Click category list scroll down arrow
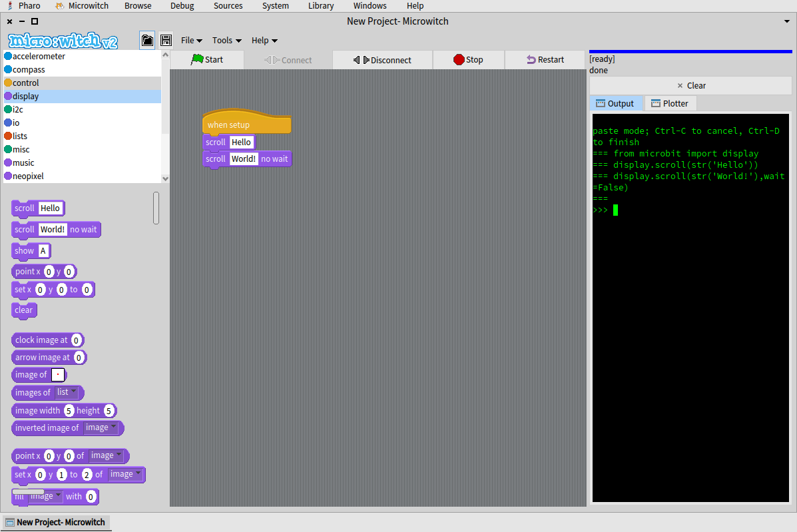 click(x=165, y=178)
